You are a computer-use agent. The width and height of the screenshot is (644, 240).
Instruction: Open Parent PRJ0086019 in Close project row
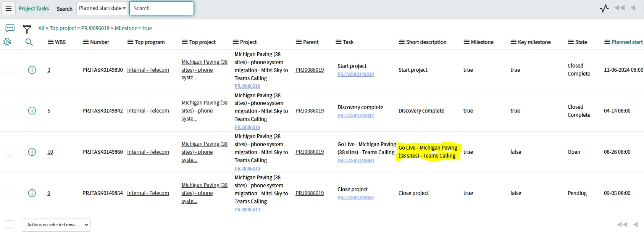tap(310, 193)
